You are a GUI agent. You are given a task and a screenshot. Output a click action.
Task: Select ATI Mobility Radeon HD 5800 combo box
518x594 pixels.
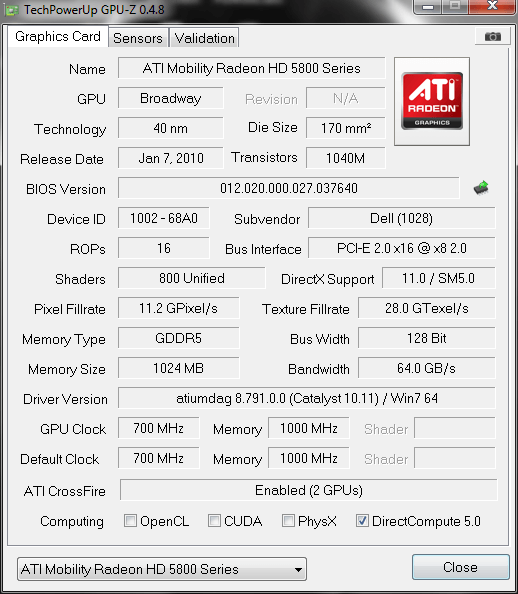tap(162, 569)
